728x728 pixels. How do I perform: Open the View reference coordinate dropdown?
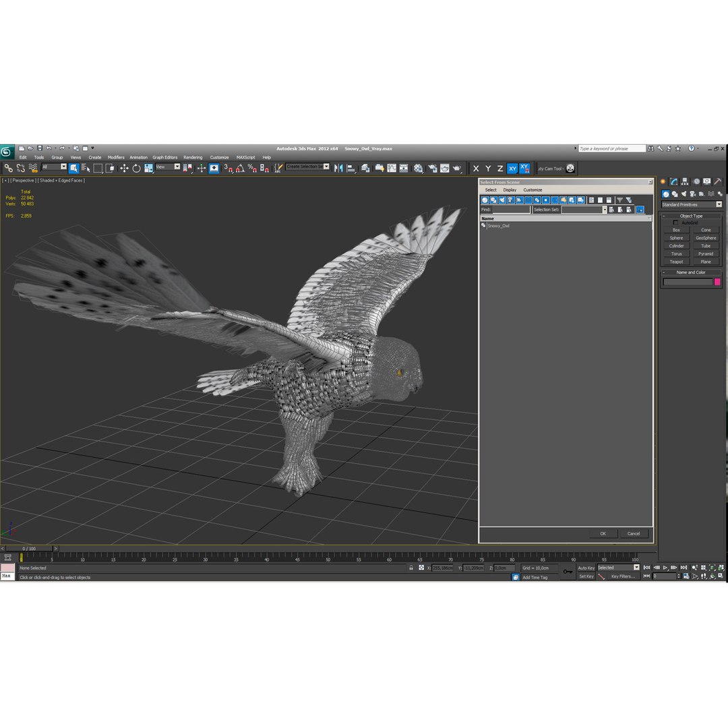[168, 166]
